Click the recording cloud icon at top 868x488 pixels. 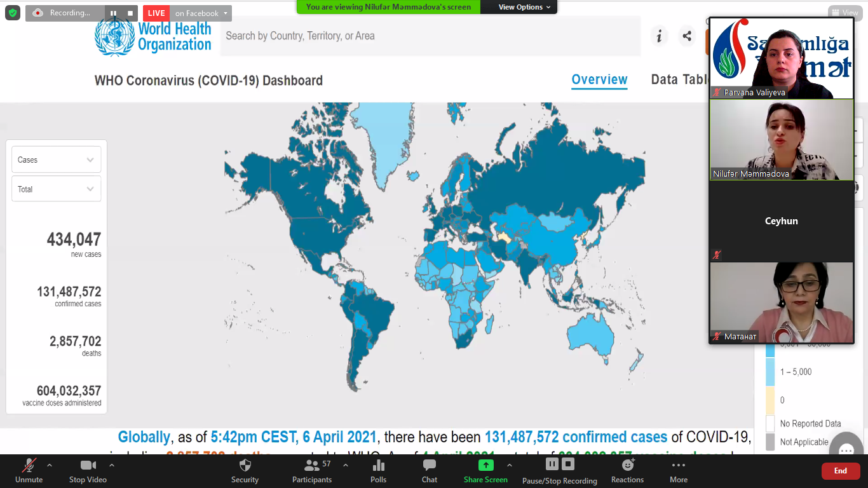click(37, 13)
